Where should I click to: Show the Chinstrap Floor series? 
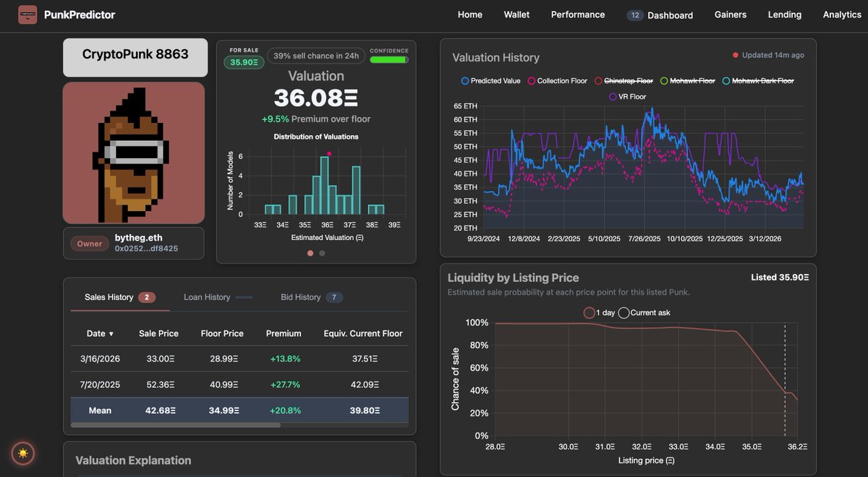(624, 81)
